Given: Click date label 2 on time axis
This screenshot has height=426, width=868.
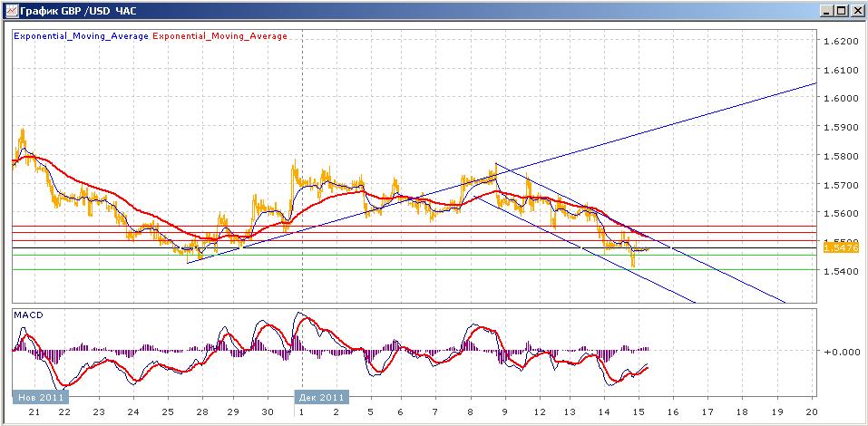Looking at the screenshot, I should click(x=336, y=412).
